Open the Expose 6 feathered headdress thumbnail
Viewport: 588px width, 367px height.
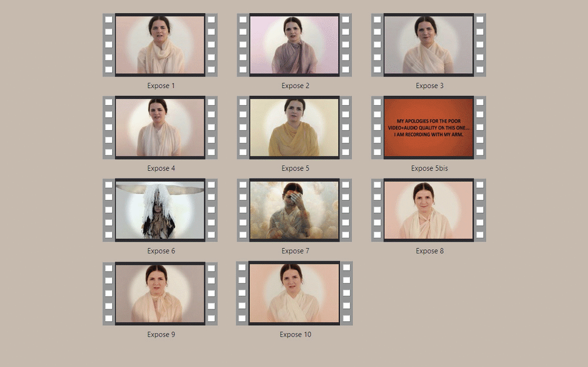tap(160, 210)
